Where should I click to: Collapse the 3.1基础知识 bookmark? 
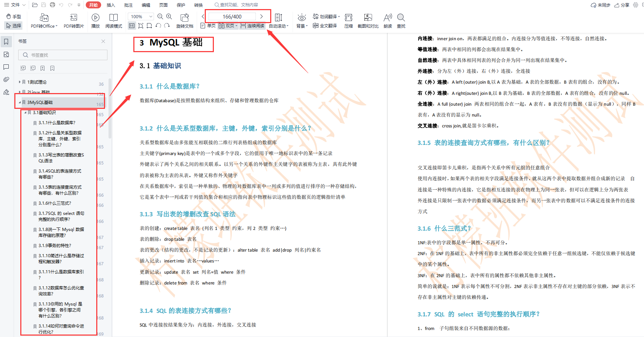point(25,113)
